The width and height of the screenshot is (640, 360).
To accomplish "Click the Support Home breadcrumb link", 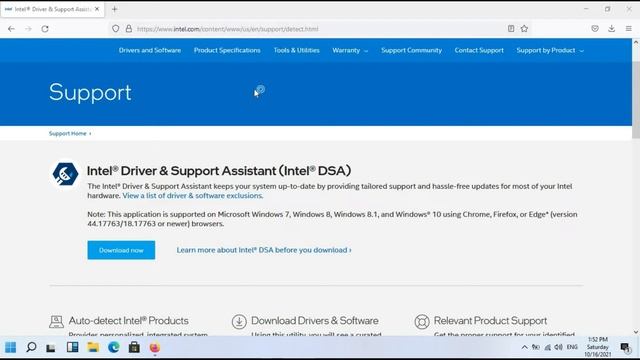I will [68, 133].
